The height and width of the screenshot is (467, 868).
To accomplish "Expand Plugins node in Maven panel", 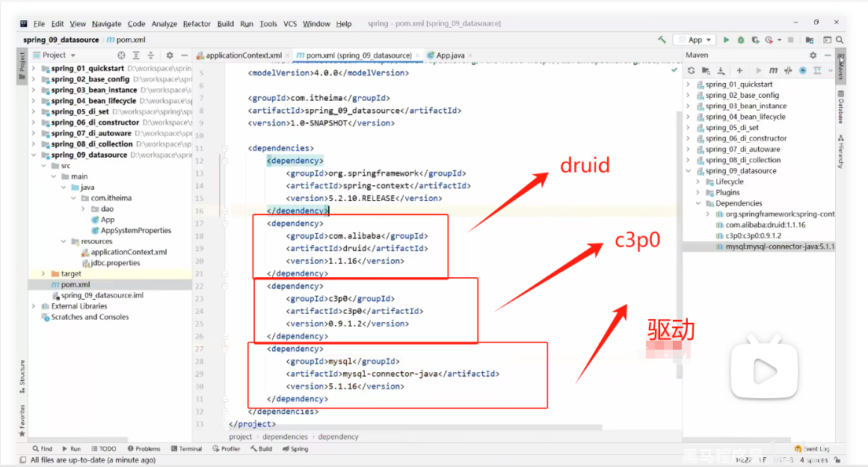I will pyautogui.click(x=698, y=193).
